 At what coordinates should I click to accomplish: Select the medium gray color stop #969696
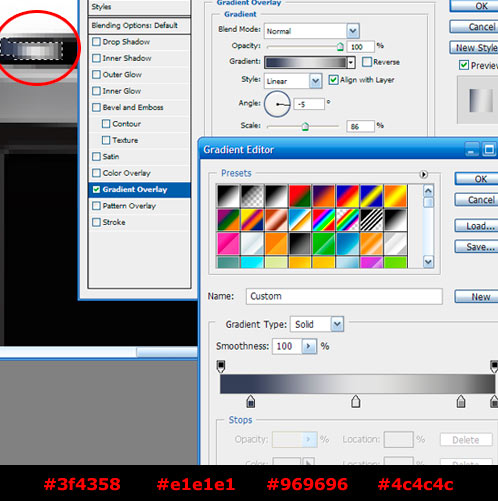coord(461,401)
